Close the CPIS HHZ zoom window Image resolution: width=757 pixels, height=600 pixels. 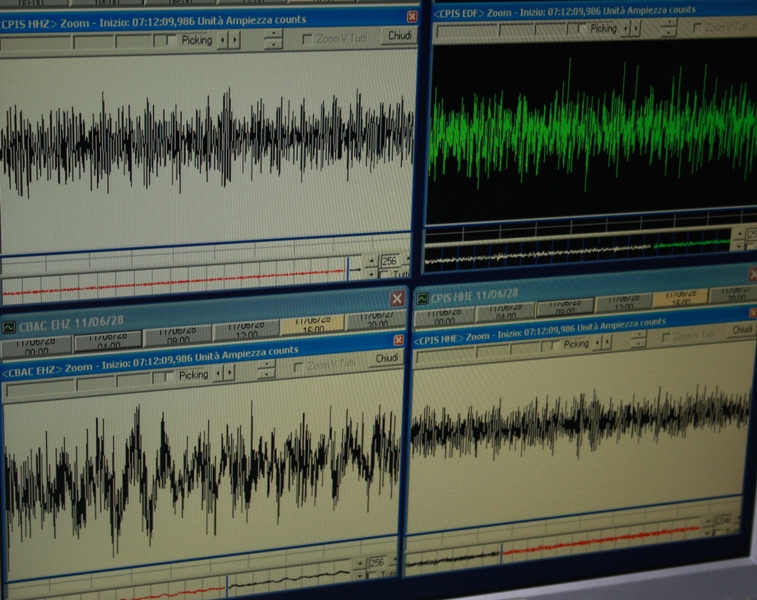tap(412, 17)
